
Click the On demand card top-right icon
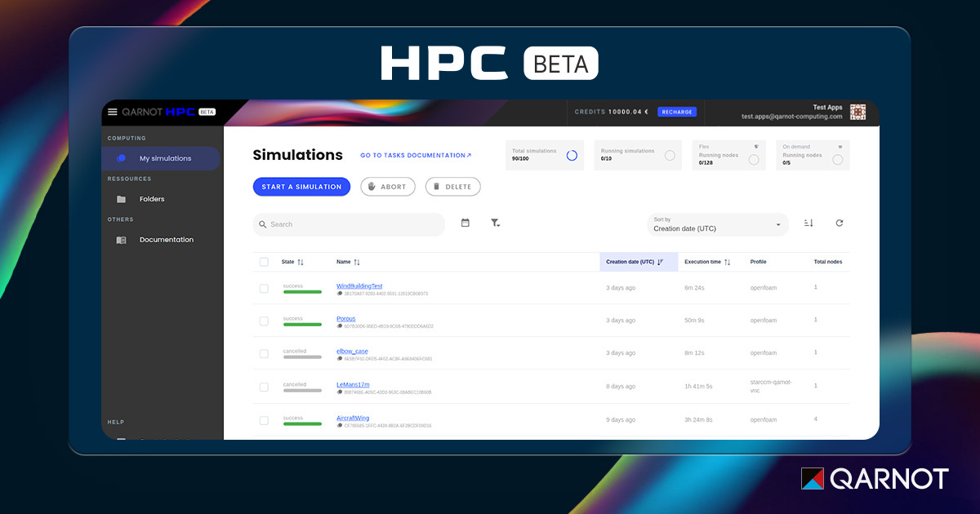tap(840, 147)
